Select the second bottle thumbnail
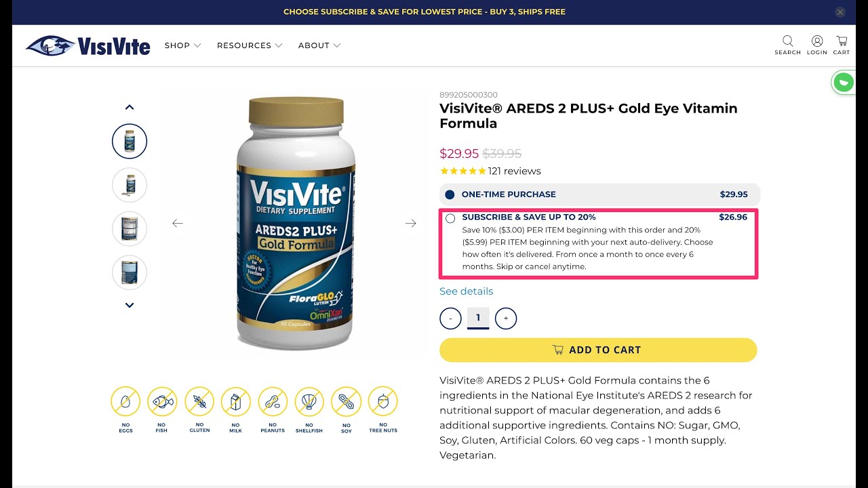Screen dimensions: 868x488 [130, 185]
